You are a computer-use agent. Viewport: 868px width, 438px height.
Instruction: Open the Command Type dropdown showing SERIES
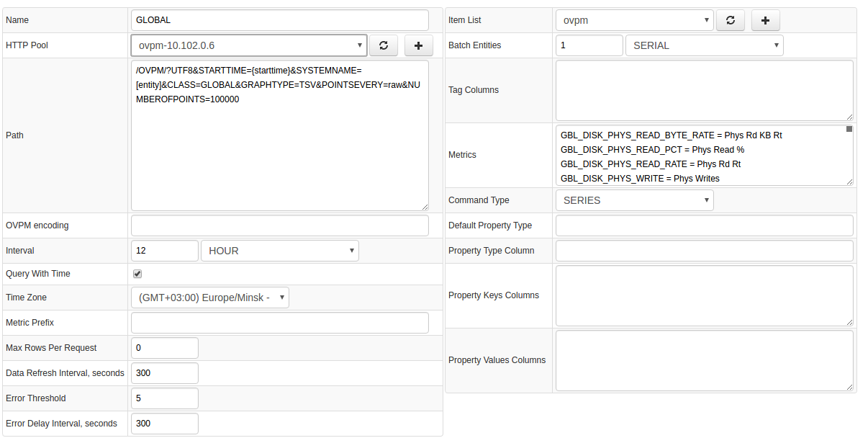click(x=634, y=200)
